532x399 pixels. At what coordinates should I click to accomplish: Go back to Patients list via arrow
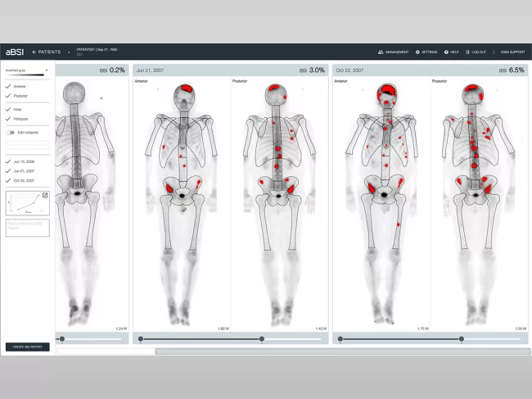(35, 52)
